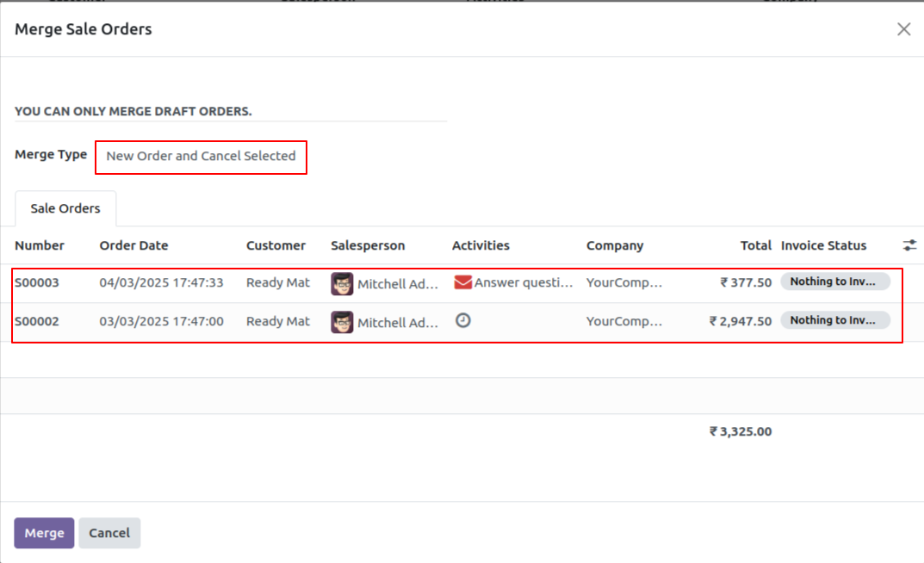This screenshot has height=563, width=924.
Task: Select the order row S00002
Action: coord(39,321)
